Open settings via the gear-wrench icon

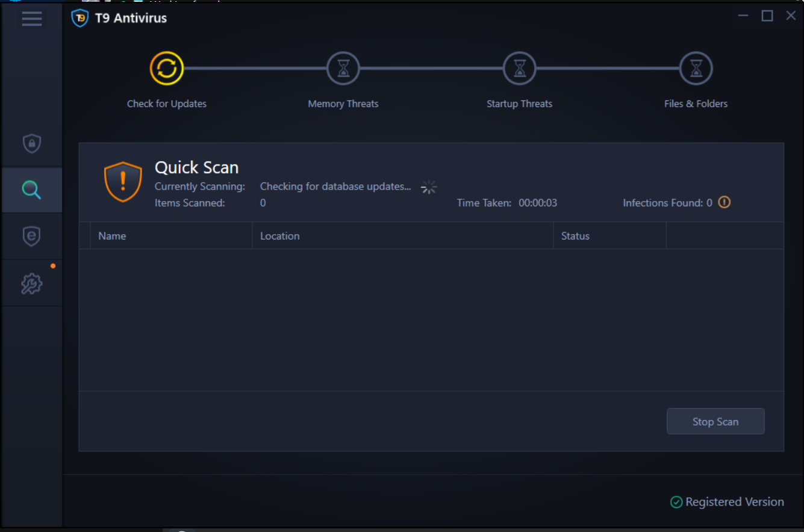(31, 283)
